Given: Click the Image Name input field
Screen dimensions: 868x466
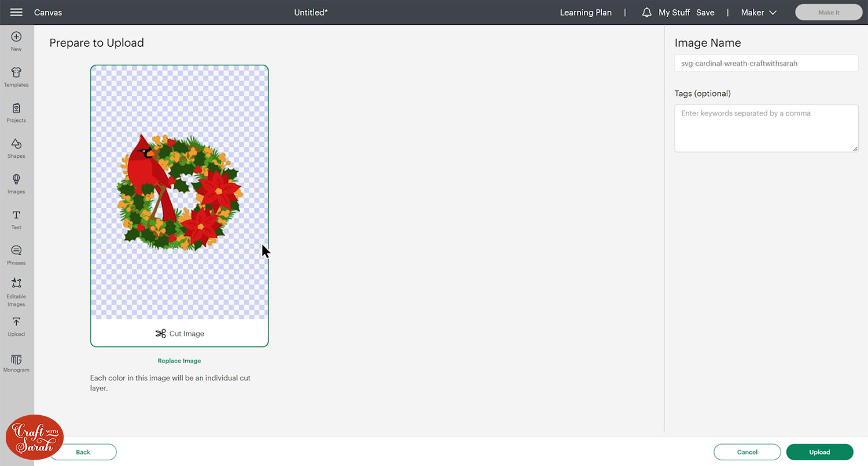Looking at the screenshot, I should pos(766,64).
